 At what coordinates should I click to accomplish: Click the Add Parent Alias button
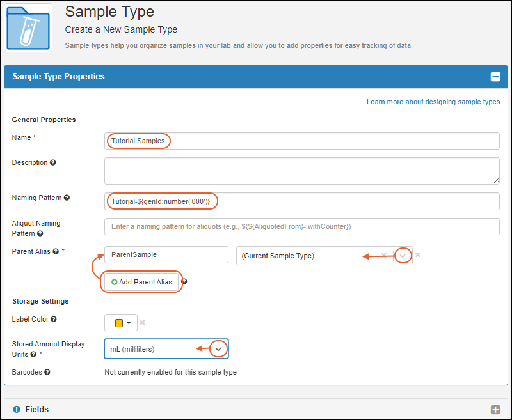(141, 282)
